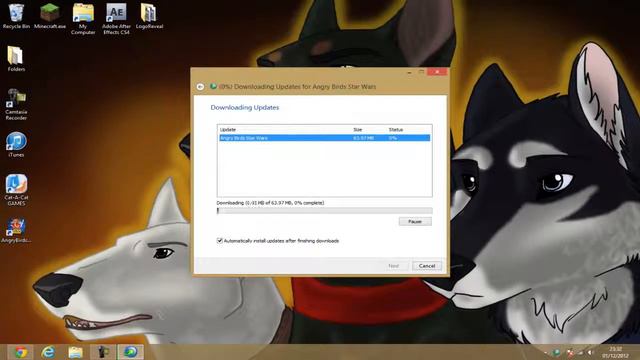The height and width of the screenshot is (360, 640).
Task: Pause the update download
Action: [415, 221]
